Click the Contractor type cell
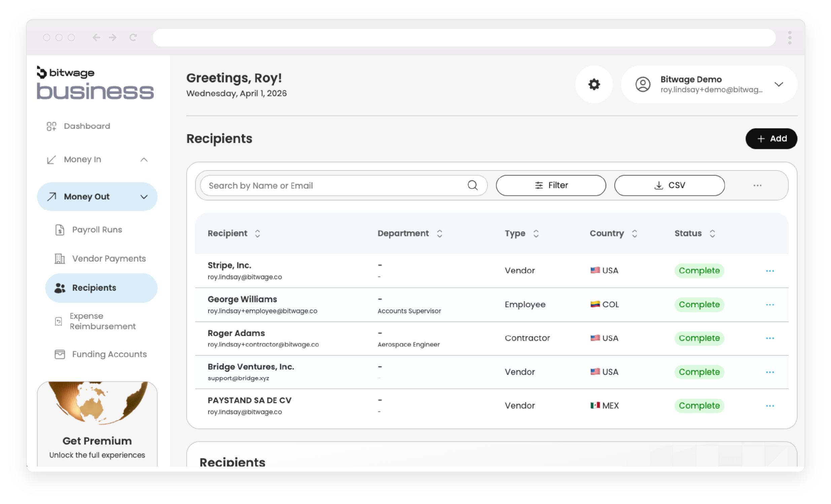This screenshot has width=831, height=504. pos(527,338)
